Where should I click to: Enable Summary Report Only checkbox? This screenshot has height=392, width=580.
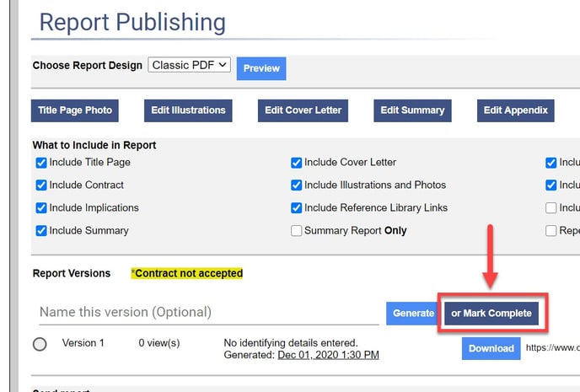tap(297, 231)
